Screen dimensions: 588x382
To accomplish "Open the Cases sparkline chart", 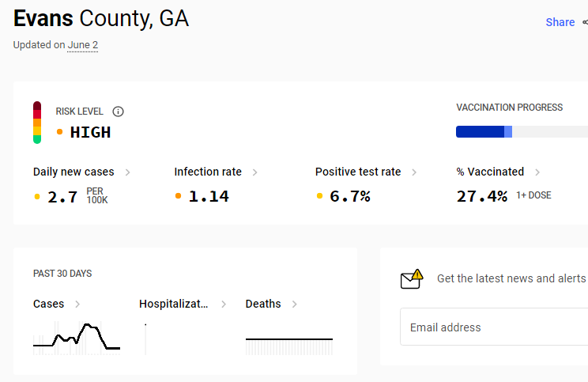I will pyautogui.click(x=77, y=338).
